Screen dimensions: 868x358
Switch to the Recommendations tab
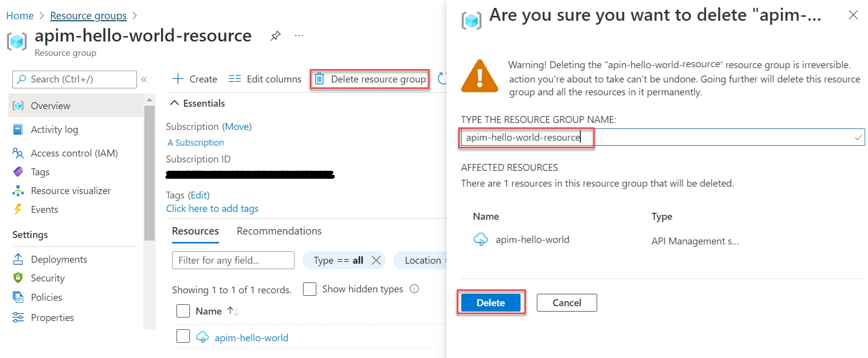tap(279, 231)
